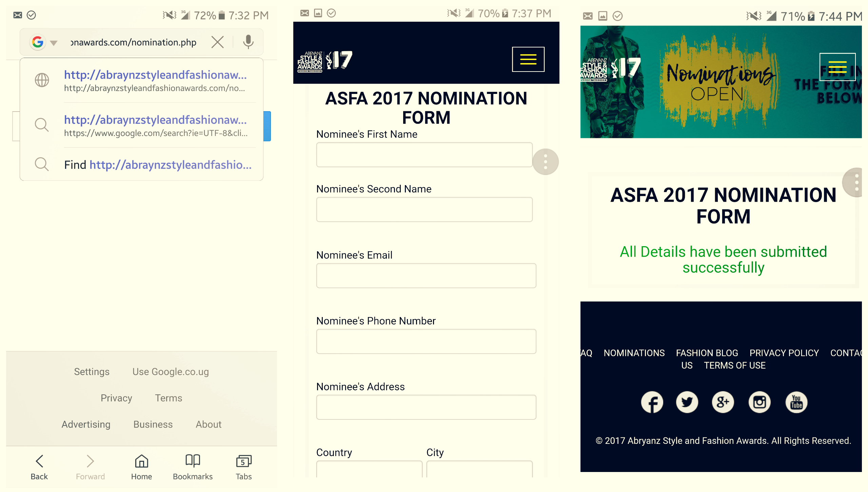Viewport: 868px width, 492px height.
Task: Open the Google search suggestion for the URL
Action: (141, 125)
